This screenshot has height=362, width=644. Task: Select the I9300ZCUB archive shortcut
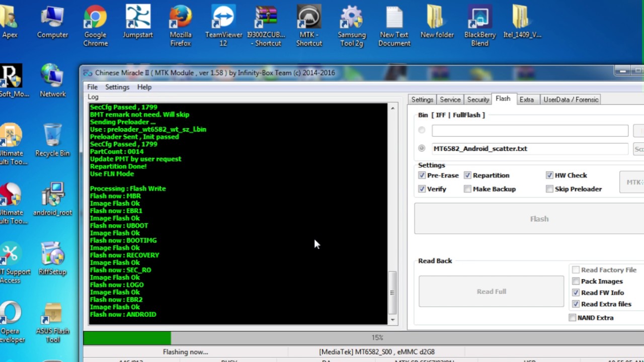click(x=266, y=26)
